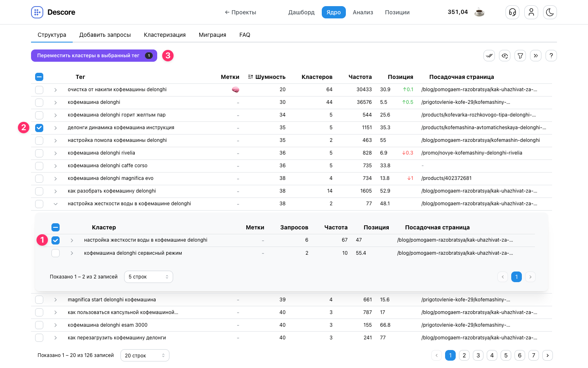Click the double-checkmark toolbar icon
The image size is (588, 368).
tap(489, 56)
